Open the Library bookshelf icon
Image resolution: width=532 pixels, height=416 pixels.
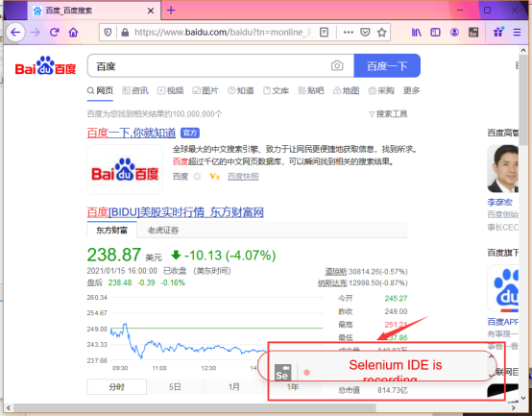pos(417,33)
